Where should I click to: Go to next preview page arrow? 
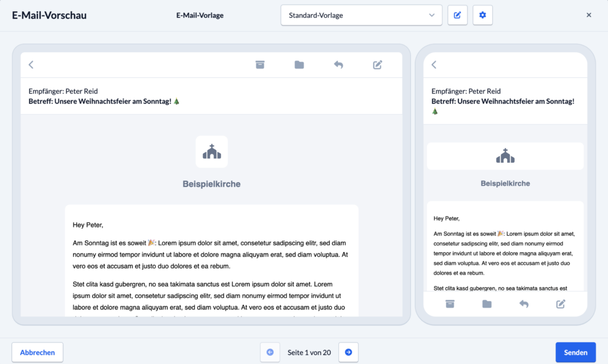(x=348, y=352)
